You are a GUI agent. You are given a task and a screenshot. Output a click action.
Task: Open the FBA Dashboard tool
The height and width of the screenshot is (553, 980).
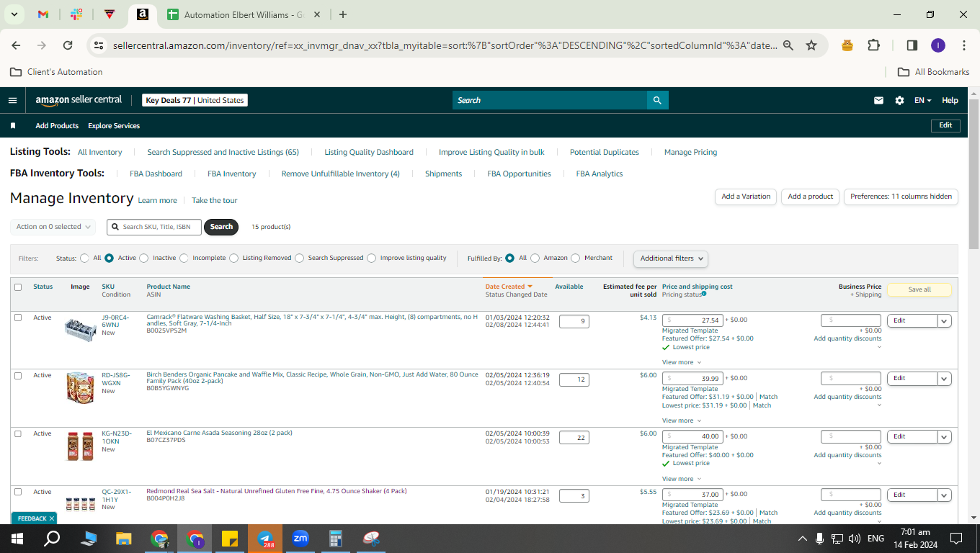pyautogui.click(x=156, y=174)
